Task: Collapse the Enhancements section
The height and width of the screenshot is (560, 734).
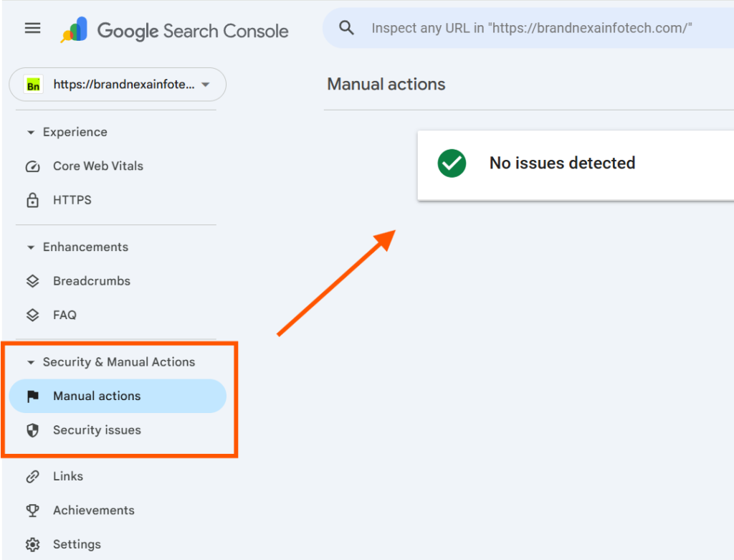Action: click(x=30, y=247)
